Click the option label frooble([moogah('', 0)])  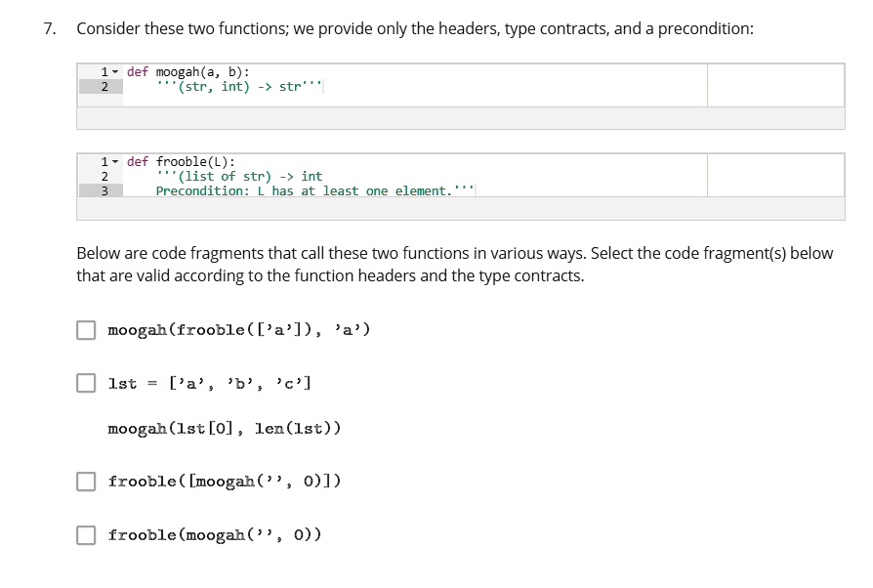224,482
